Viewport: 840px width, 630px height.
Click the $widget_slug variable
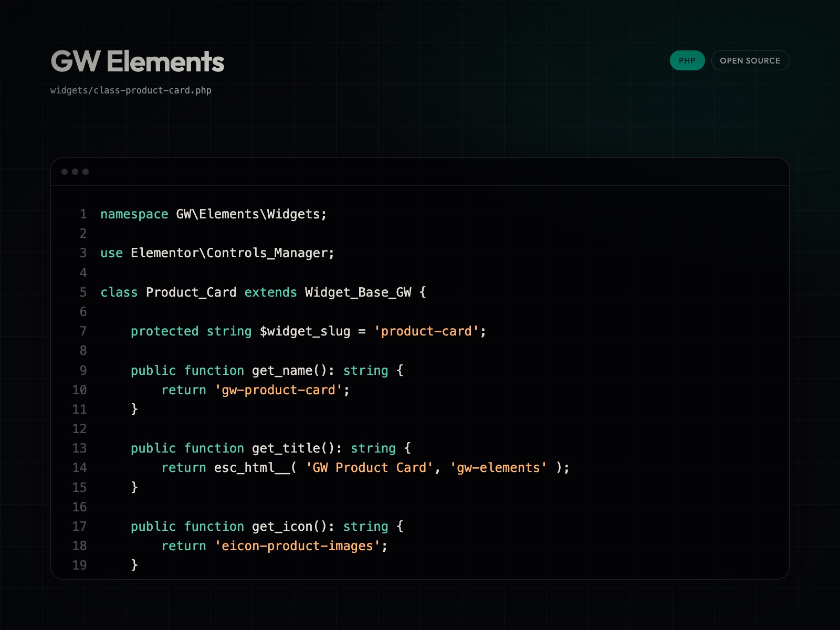(305, 331)
